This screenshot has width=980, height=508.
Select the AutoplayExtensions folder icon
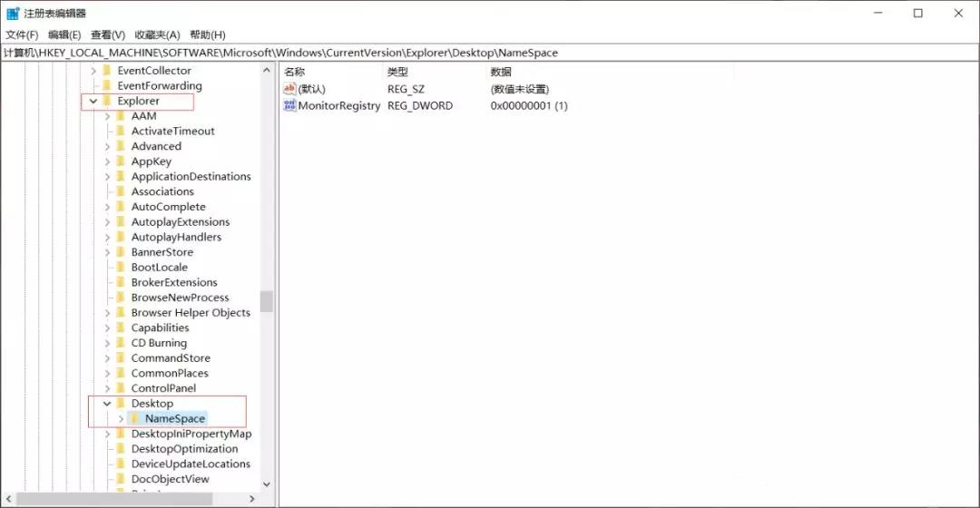click(121, 222)
